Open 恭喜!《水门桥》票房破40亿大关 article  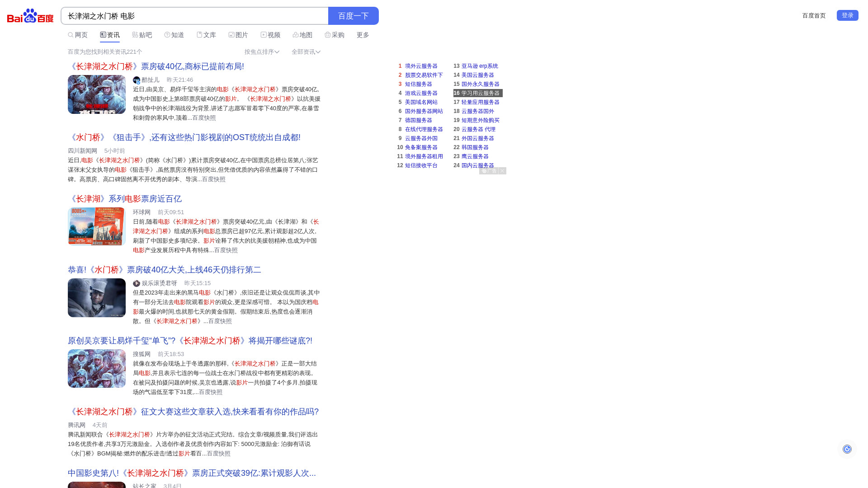pyautogui.click(x=165, y=270)
